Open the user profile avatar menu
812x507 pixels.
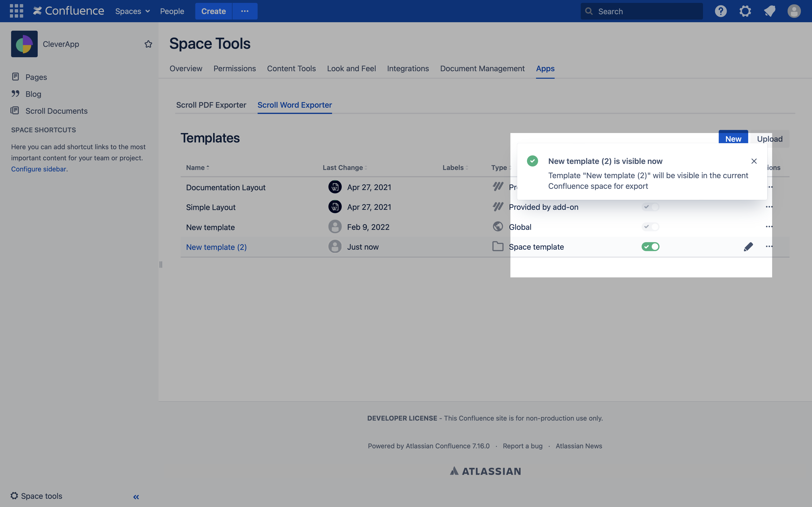click(x=794, y=11)
